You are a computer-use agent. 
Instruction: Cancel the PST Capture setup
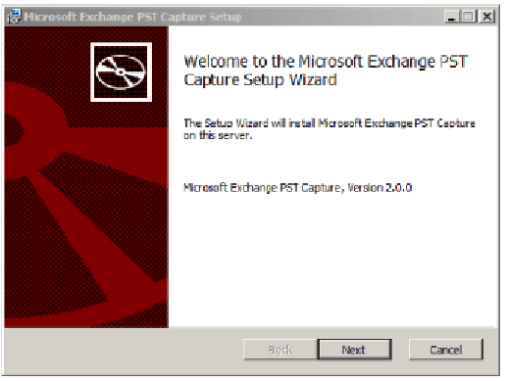pyautogui.click(x=446, y=349)
